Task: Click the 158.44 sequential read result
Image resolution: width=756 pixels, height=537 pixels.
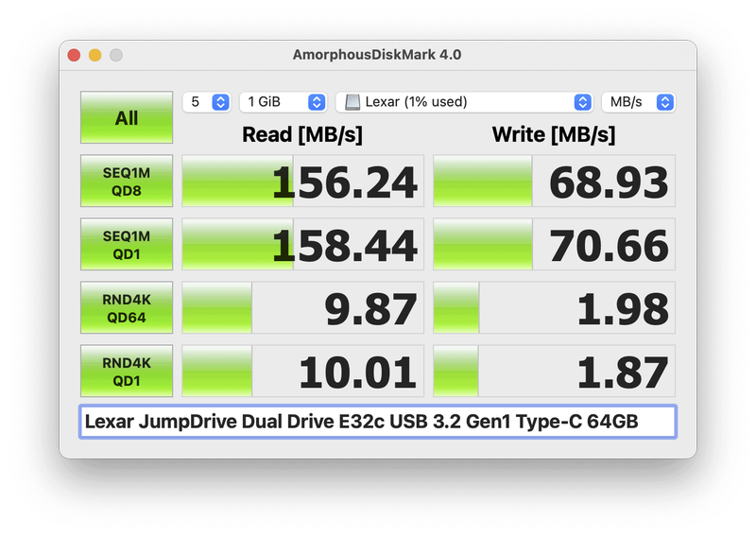Action: click(301, 244)
